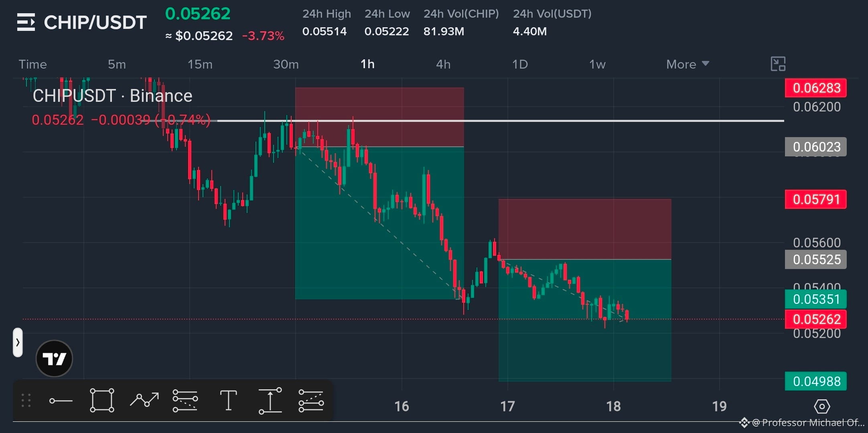The image size is (868, 433).
Task: Switch to the 1w timeframe
Action: tap(597, 64)
